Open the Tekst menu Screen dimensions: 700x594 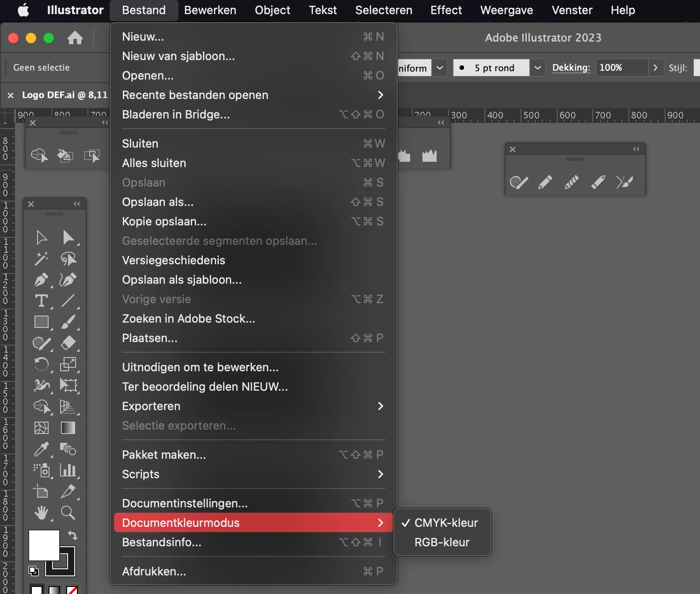[x=323, y=10]
